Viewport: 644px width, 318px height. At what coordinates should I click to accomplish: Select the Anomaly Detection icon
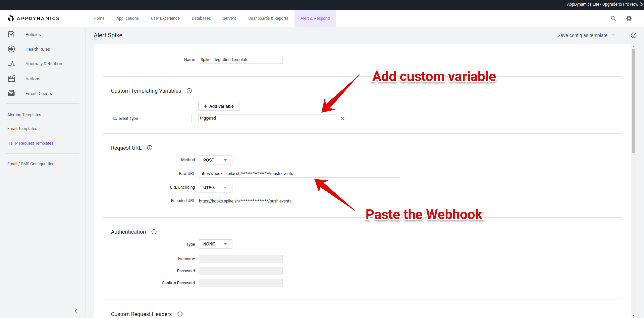(11, 64)
